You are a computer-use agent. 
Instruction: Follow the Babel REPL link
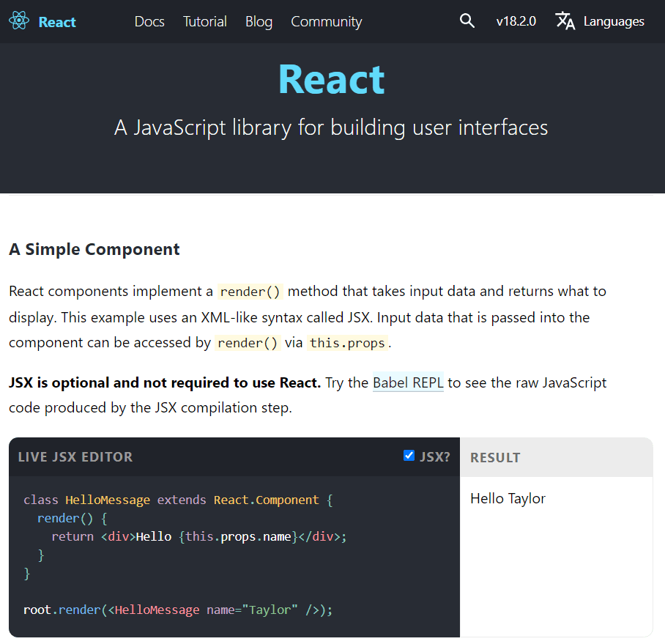408,382
